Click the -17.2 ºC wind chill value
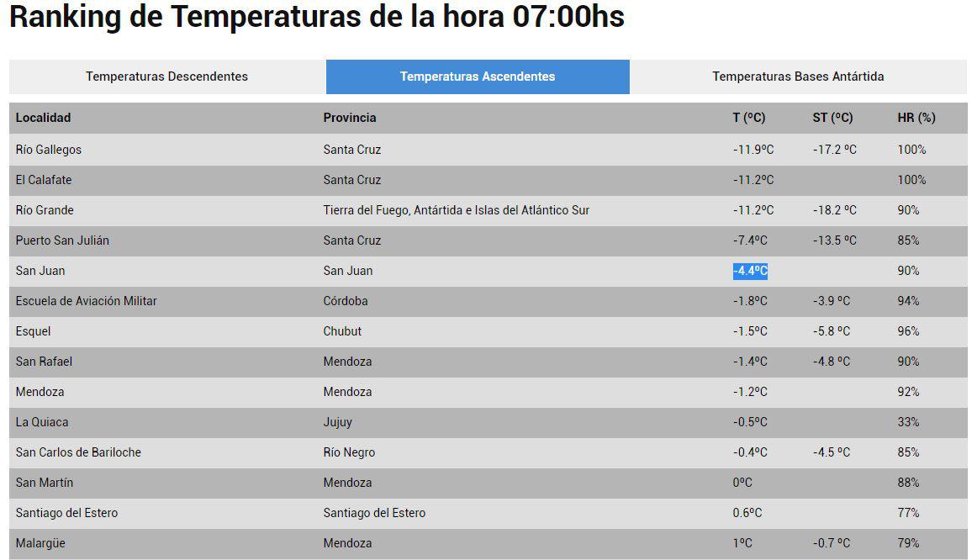The image size is (977, 560). point(834,150)
